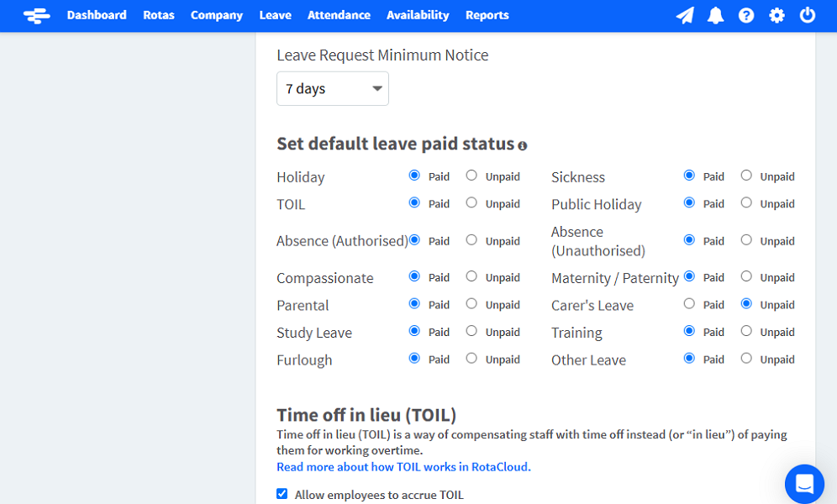Set Parental to Paid
The width and height of the screenshot is (837, 504).
click(x=414, y=303)
